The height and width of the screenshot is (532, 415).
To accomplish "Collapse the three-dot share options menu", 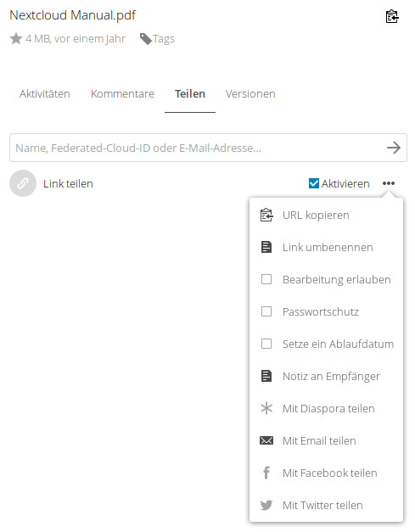I will pos(389,183).
